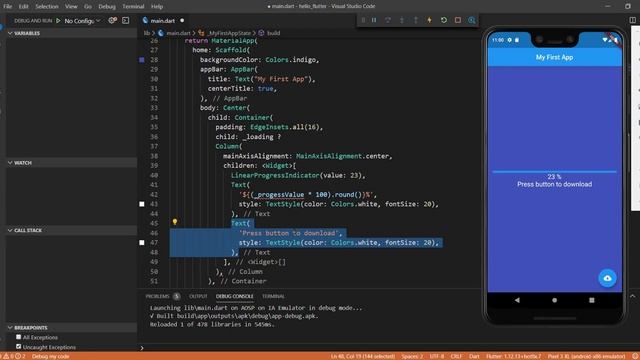Click CRLF line ending in status bar

(x=456, y=356)
